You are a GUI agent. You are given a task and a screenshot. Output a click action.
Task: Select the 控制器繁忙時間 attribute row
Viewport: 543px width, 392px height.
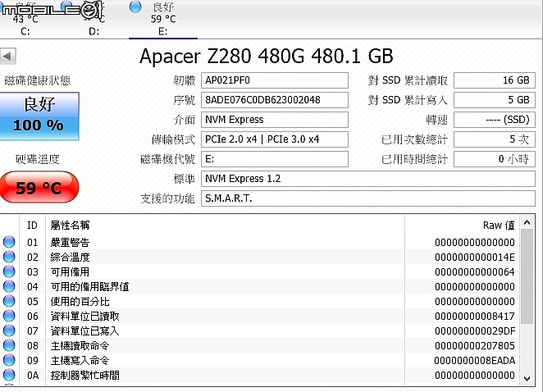click(259, 375)
